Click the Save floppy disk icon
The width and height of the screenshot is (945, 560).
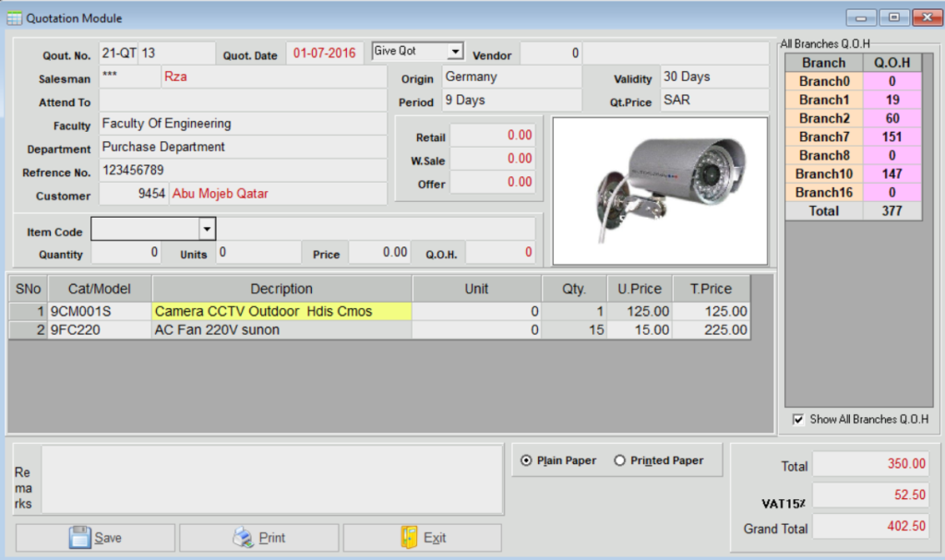tap(79, 537)
